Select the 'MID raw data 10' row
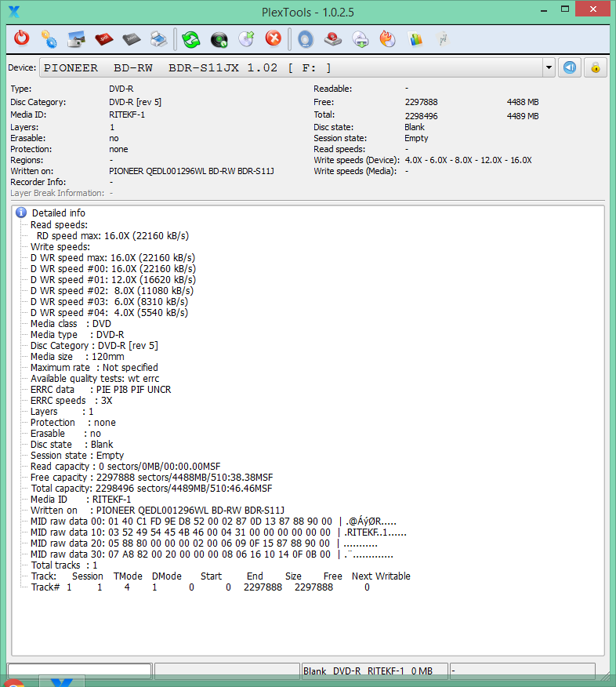 [x=219, y=533]
